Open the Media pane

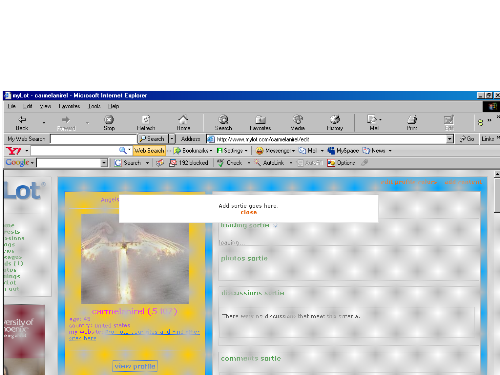coord(298,122)
